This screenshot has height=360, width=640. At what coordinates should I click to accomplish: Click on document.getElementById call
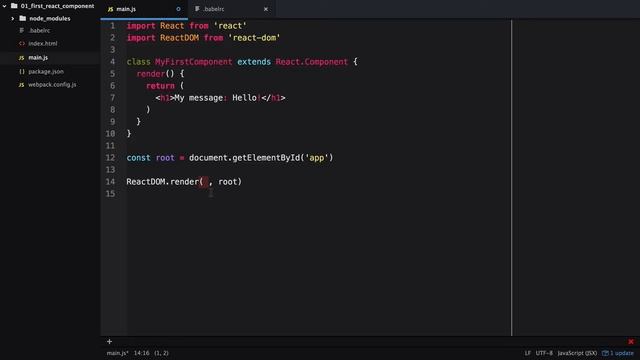261,158
